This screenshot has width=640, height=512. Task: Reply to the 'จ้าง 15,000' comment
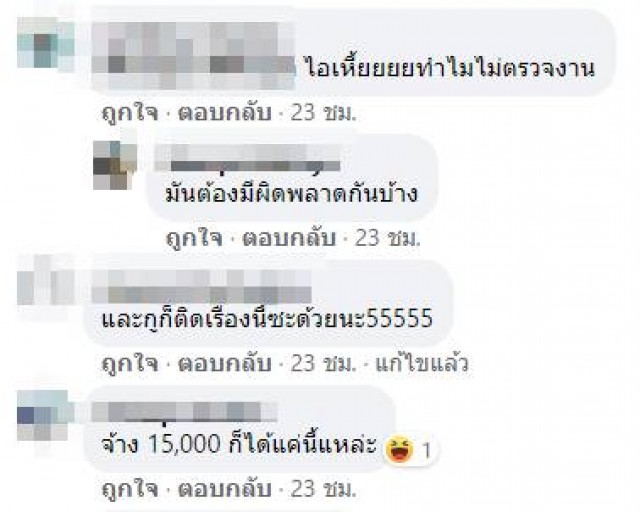pyautogui.click(x=224, y=488)
